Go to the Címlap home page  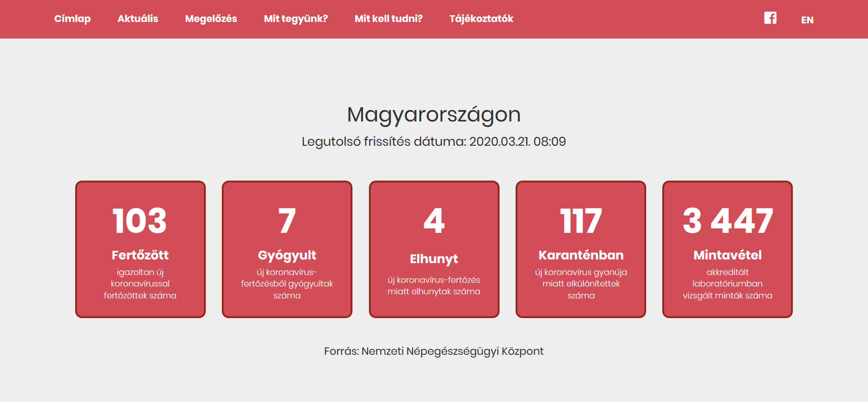(x=72, y=19)
